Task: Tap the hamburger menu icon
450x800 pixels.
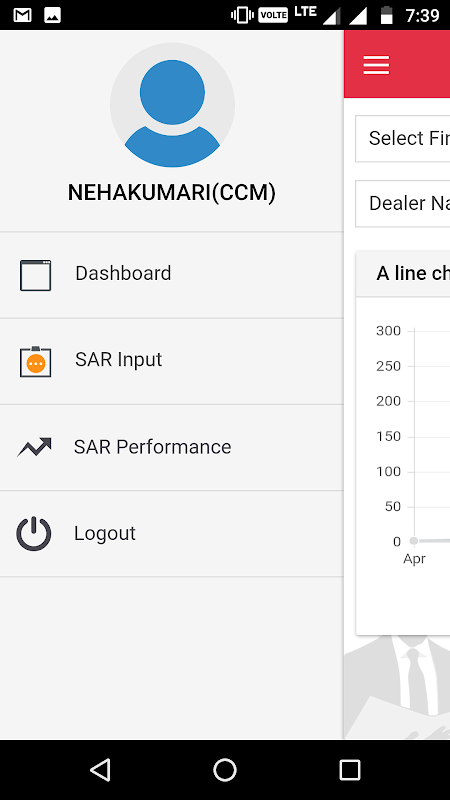Action: (376, 65)
